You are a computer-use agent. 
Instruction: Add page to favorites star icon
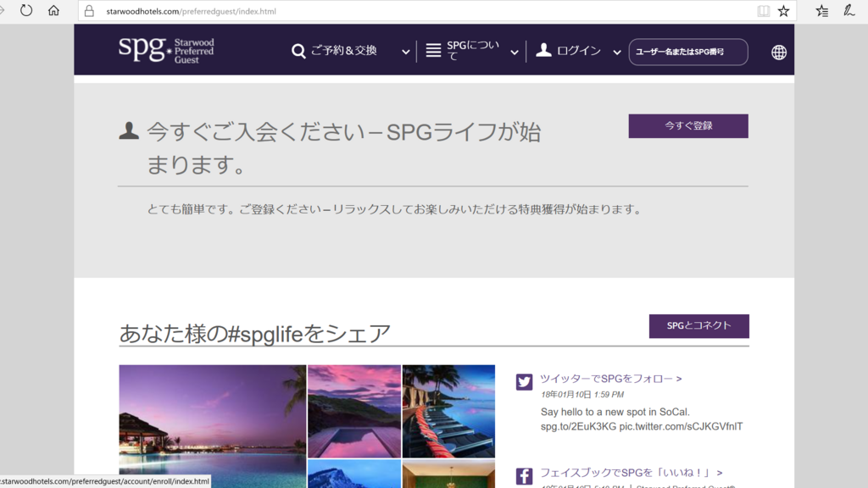click(783, 11)
